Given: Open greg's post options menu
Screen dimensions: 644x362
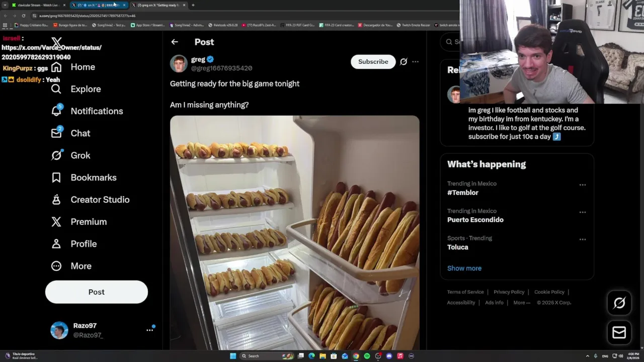Looking at the screenshot, I should [x=415, y=61].
